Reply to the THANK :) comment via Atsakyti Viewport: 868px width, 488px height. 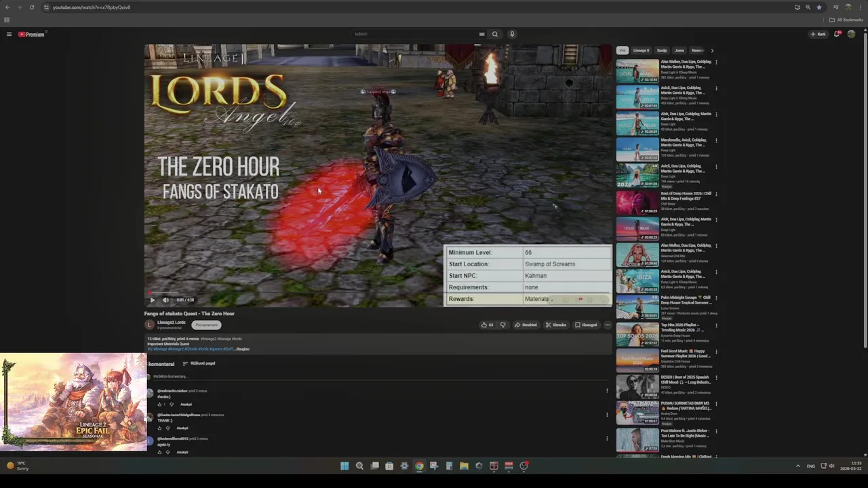point(182,428)
